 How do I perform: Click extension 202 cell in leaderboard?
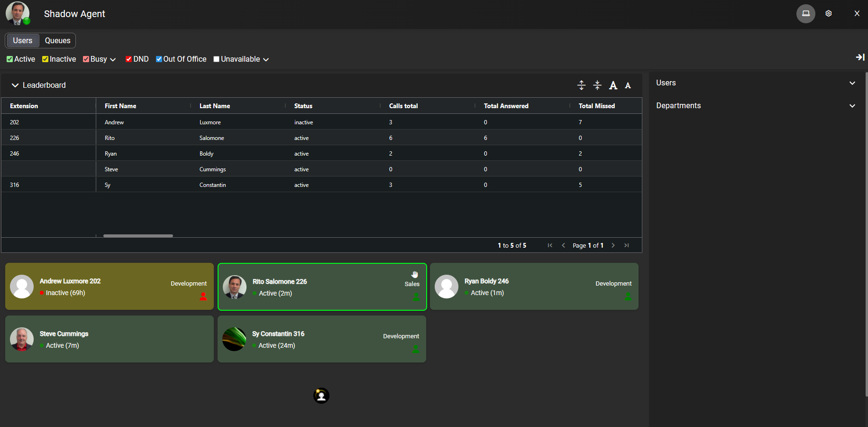point(49,122)
